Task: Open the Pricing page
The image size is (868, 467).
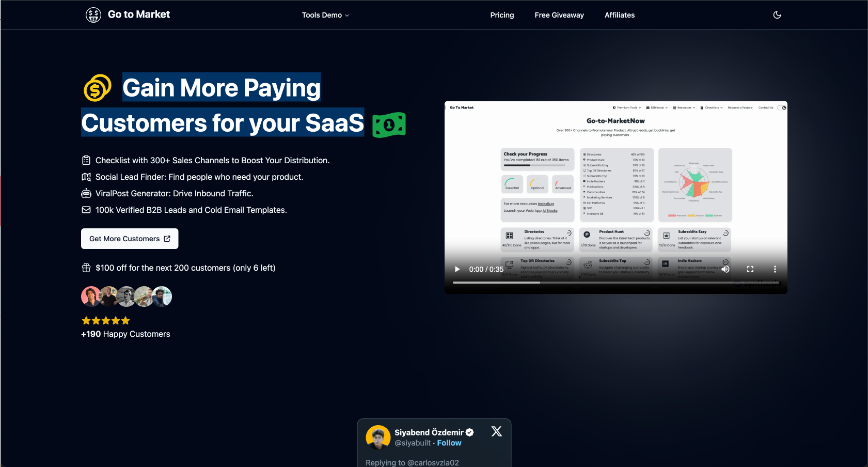Action: (502, 15)
